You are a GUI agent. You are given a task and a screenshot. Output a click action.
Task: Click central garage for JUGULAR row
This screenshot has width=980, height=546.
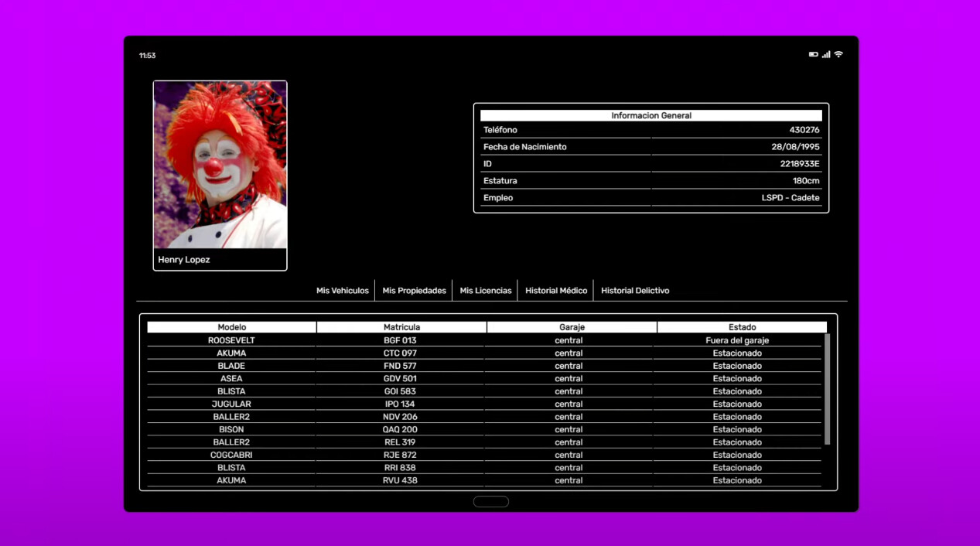click(x=569, y=404)
